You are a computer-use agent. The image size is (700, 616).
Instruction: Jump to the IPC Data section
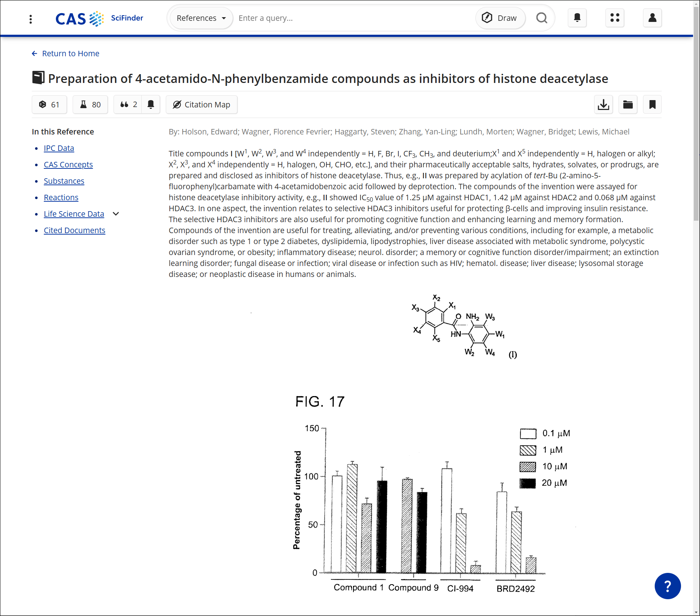pyautogui.click(x=59, y=148)
